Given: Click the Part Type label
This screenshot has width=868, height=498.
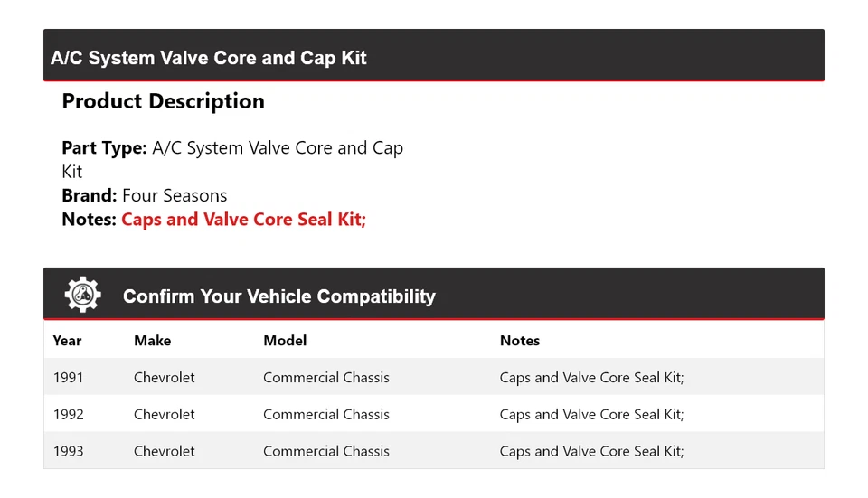Looking at the screenshot, I should coord(104,148).
